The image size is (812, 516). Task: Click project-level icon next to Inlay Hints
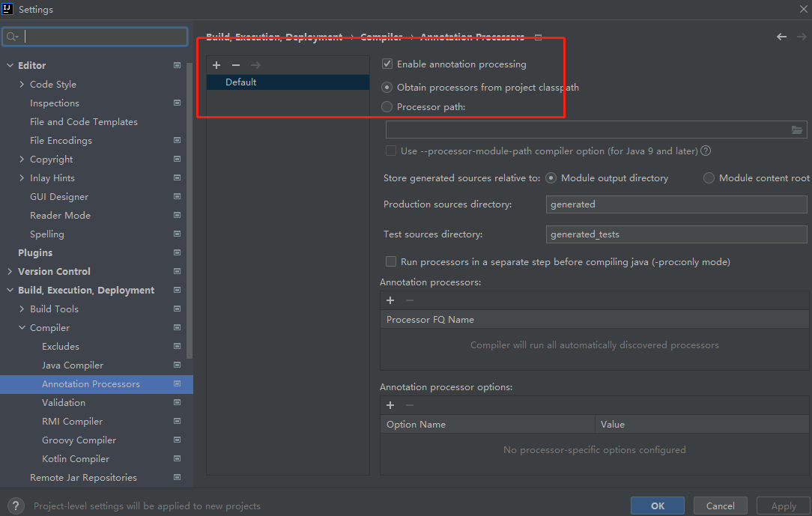(x=177, y=177)
